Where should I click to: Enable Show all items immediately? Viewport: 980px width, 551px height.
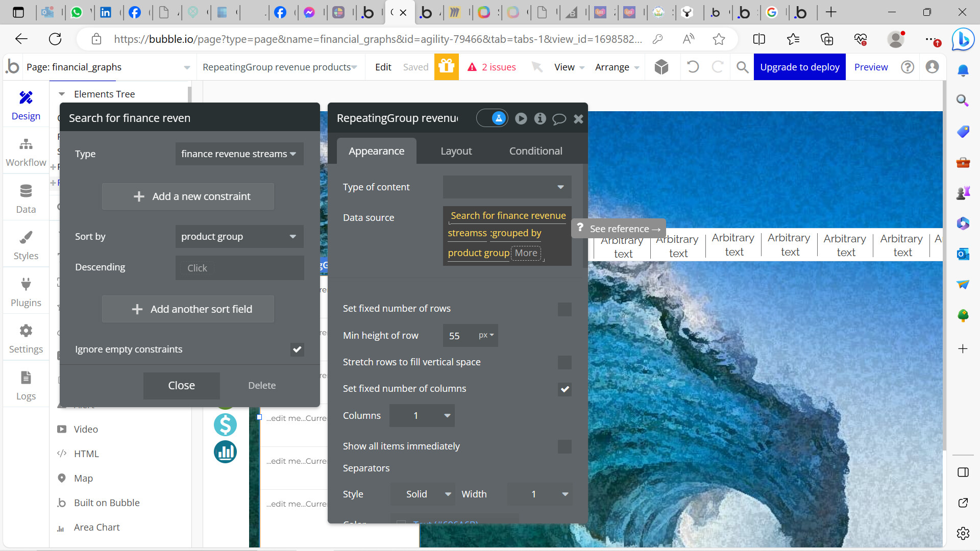tap(565, 446)
